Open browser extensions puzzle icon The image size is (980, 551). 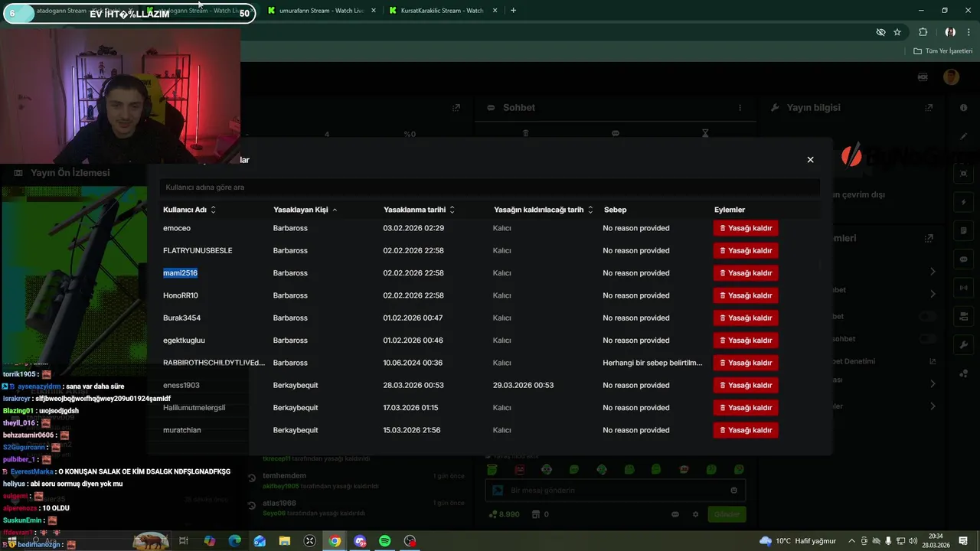click(923, 32)
